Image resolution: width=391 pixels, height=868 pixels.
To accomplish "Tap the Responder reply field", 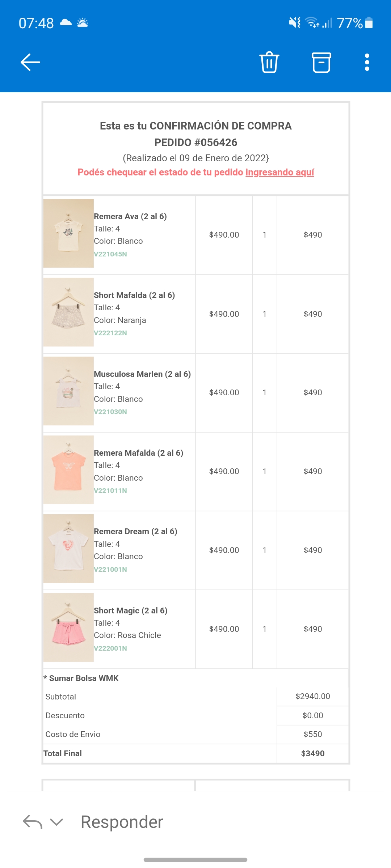I will pos(122,822).
